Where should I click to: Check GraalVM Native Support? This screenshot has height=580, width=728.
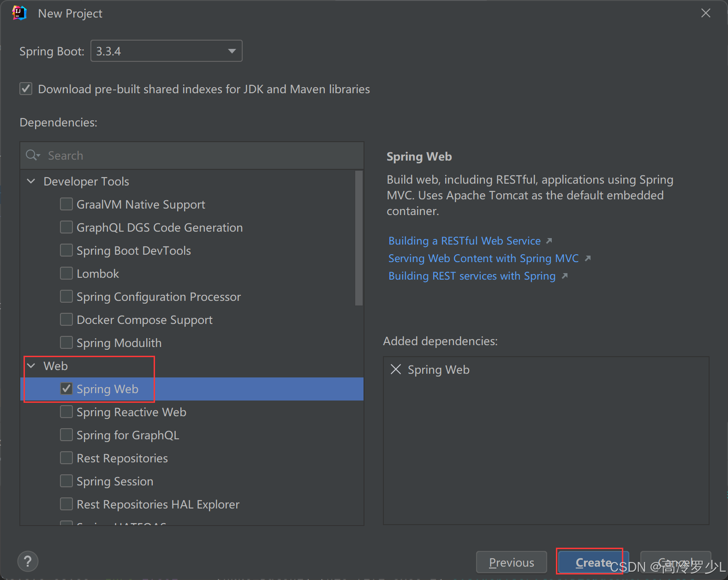point(66,204)
